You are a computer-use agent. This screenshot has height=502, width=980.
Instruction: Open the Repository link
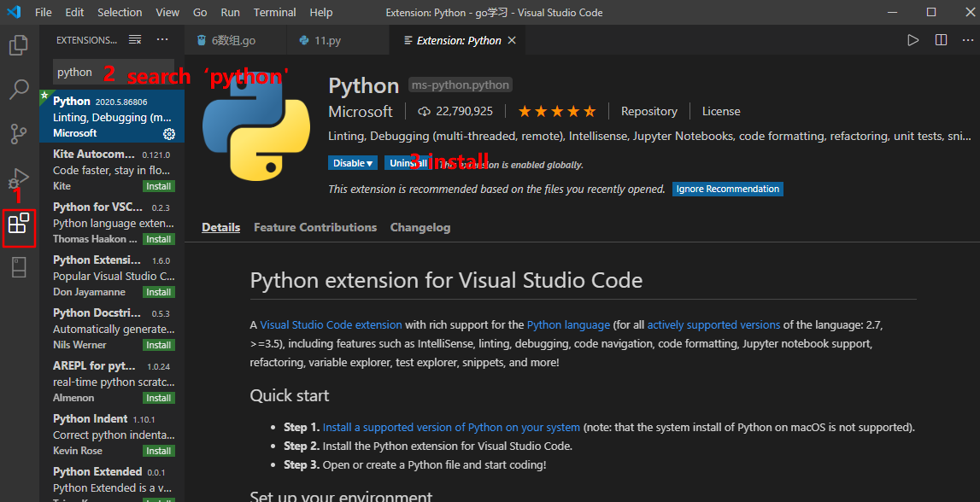[648, 111]
